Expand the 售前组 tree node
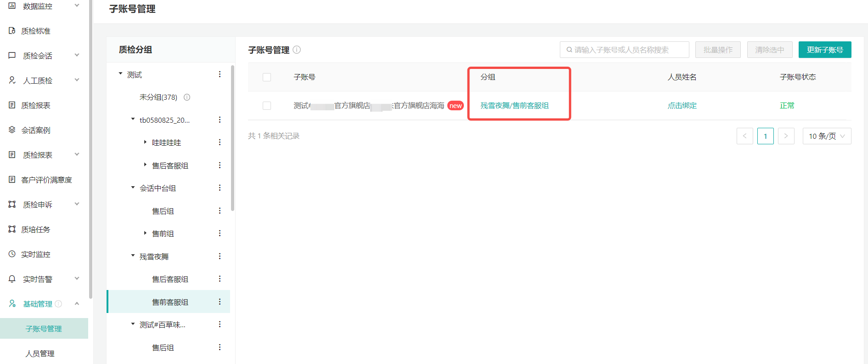The height and width of the screenshot is (364, 868). 145,233
